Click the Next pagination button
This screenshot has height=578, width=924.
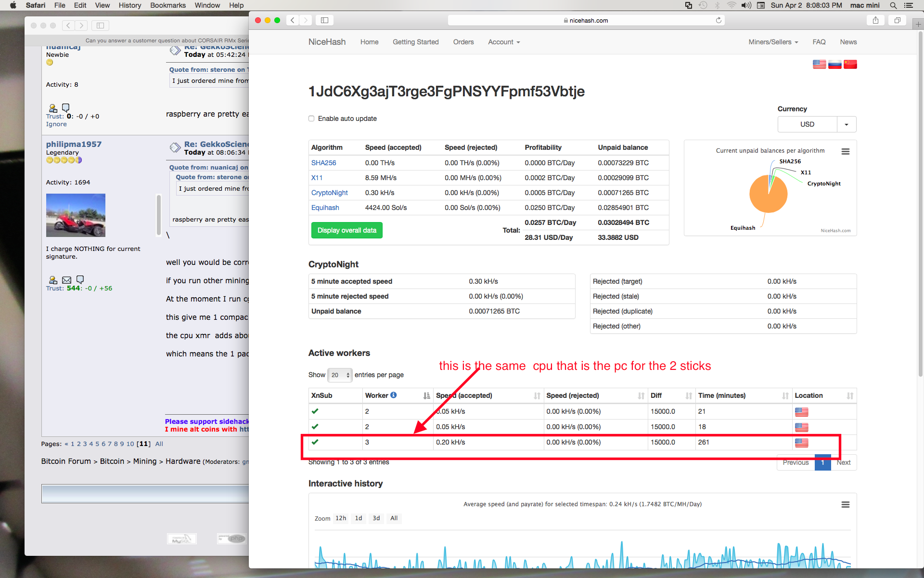[844, 462]
